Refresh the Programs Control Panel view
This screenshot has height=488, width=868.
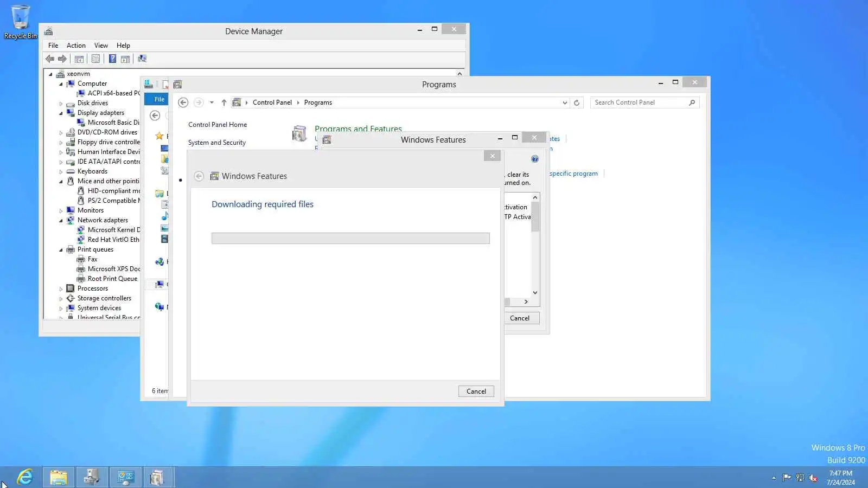[x=577, y=102]
